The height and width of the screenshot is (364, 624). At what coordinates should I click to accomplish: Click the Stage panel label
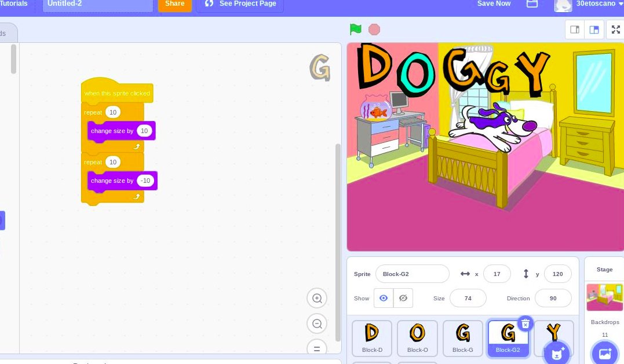click(x=604, y=270)
